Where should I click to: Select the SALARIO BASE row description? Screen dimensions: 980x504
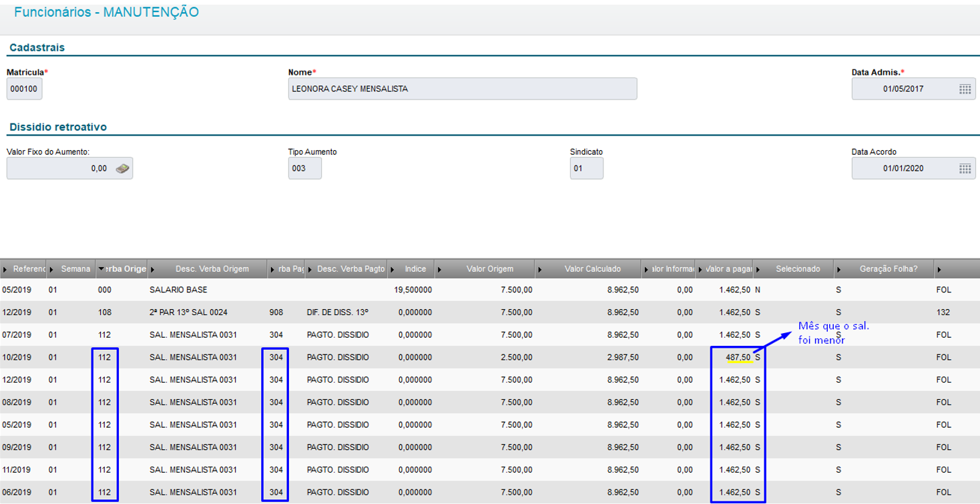pyautogui.click(x=178, y=290)
